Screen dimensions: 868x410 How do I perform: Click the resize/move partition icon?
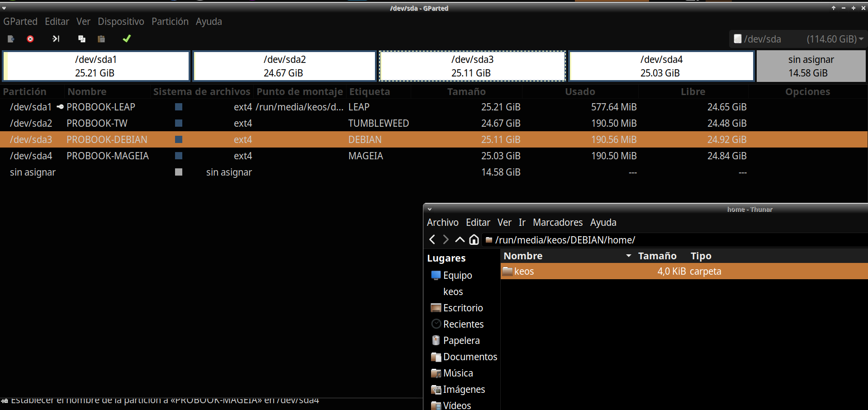click(x=56, y=39)
